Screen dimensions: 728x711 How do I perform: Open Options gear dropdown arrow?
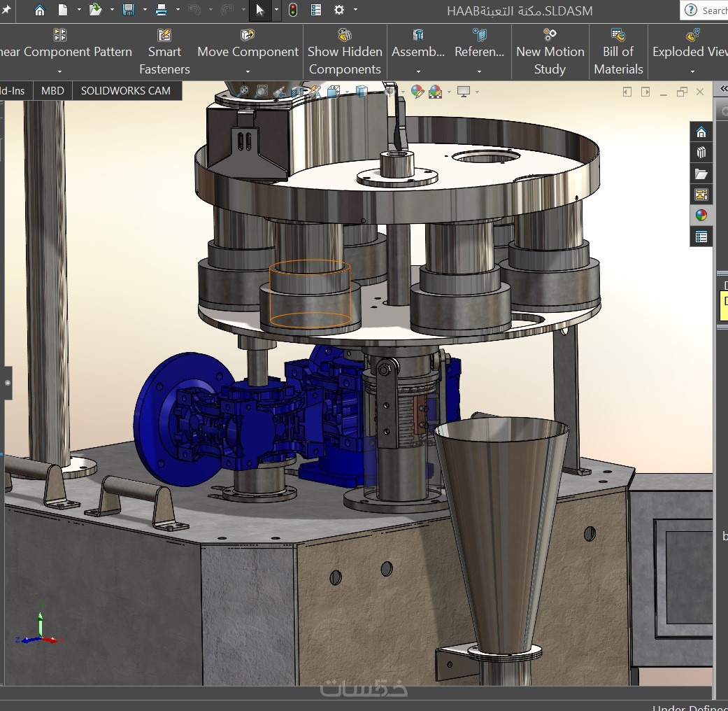[355, 10]
